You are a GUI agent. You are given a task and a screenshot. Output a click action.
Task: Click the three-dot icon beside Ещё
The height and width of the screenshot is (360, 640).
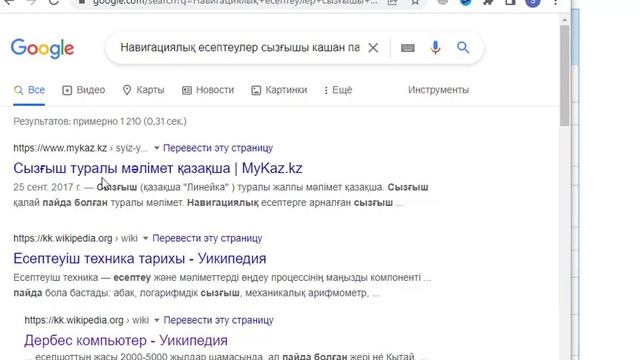click(x=326, y=90)
